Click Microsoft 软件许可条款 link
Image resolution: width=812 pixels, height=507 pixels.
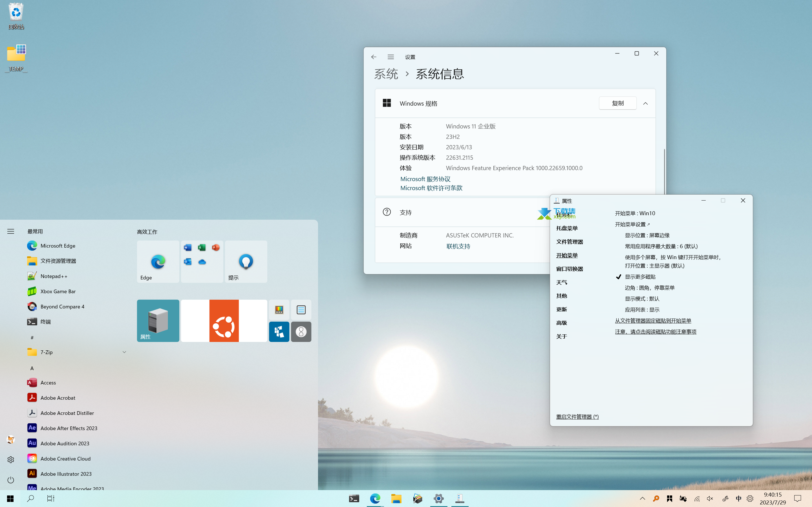[431, 188]
